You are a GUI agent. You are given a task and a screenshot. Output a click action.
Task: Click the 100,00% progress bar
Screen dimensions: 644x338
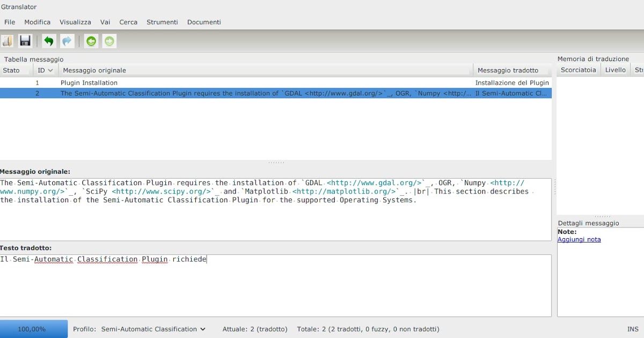tap(34, 329)
